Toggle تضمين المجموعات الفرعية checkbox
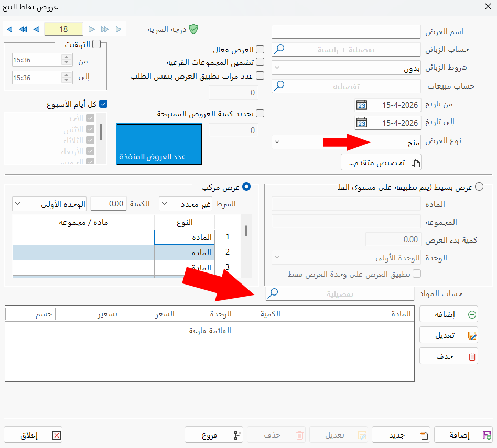Viewport: 497px width, 448px height. 260,62
